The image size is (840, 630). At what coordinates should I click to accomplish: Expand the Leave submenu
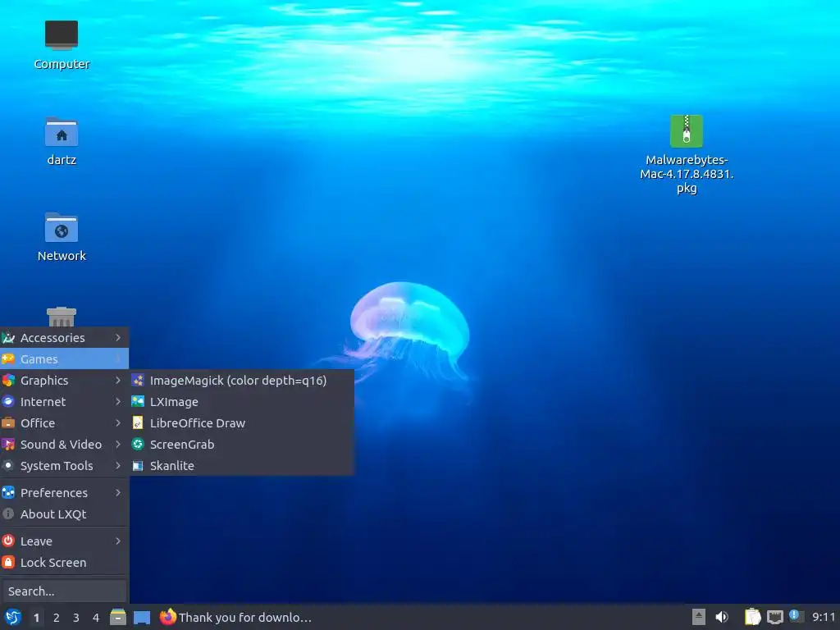(x=64, y=541)
